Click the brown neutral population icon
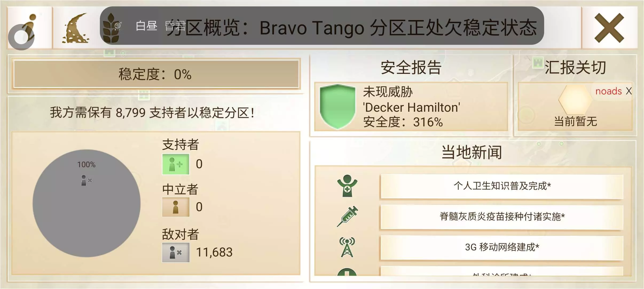This screenshot has height=289, width=644. 176,207
